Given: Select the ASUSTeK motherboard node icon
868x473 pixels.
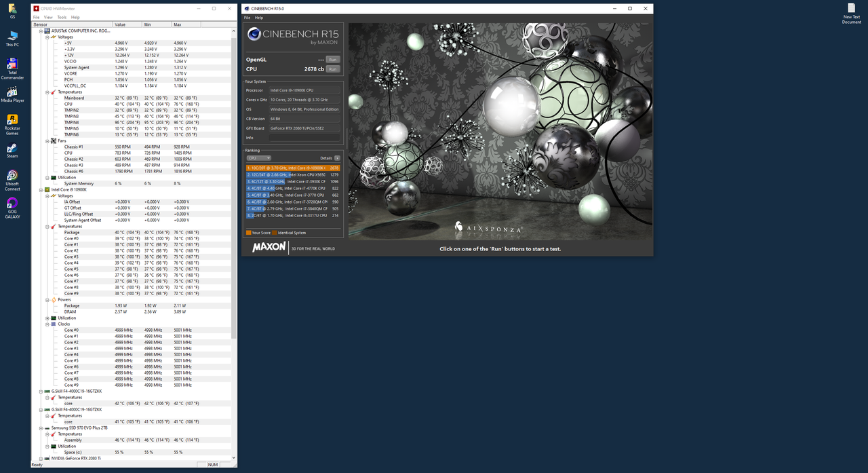Looking at the screenshot, I should click(47, 31).
